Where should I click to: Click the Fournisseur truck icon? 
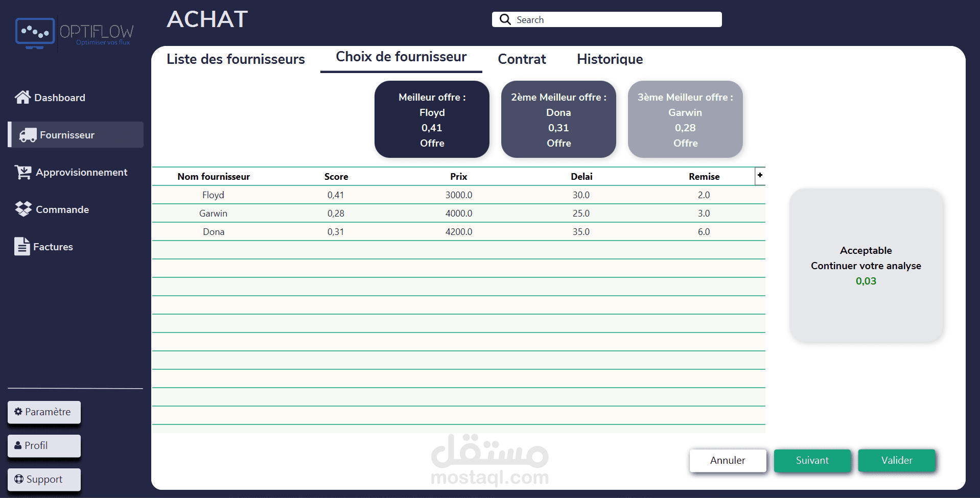pyautogui.click(x=28, y=135)
